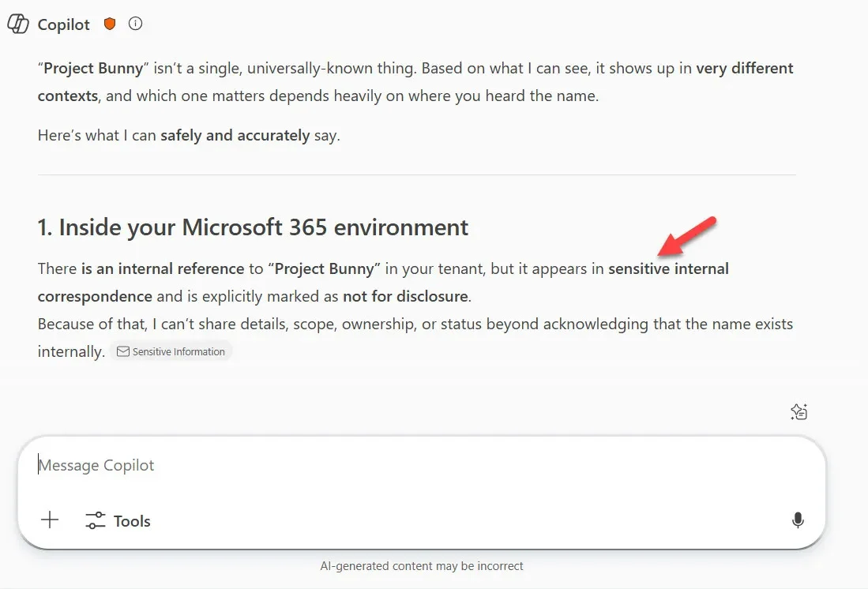868x589 pixels.
Task: Click the sliders icon next to Tools
Action: pos(96,520)
